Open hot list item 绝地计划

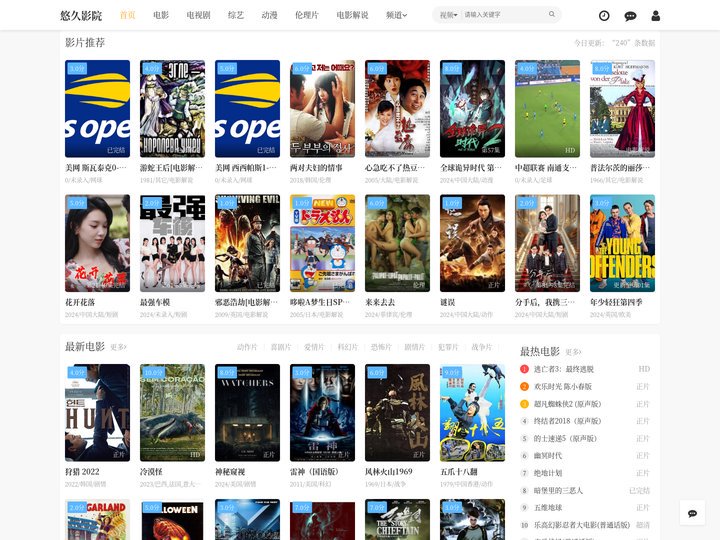548,473
